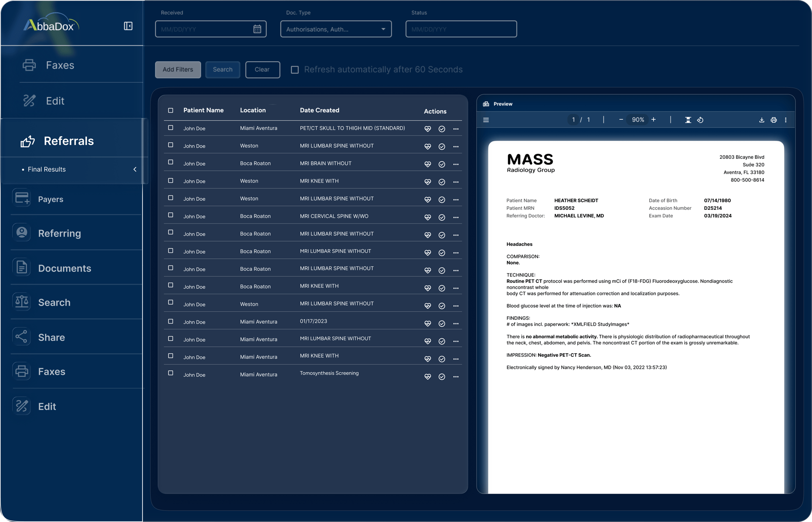Select the header checkbox to choose all rows
The width and height of the screenshot is (812, 522).
(171, 110)
